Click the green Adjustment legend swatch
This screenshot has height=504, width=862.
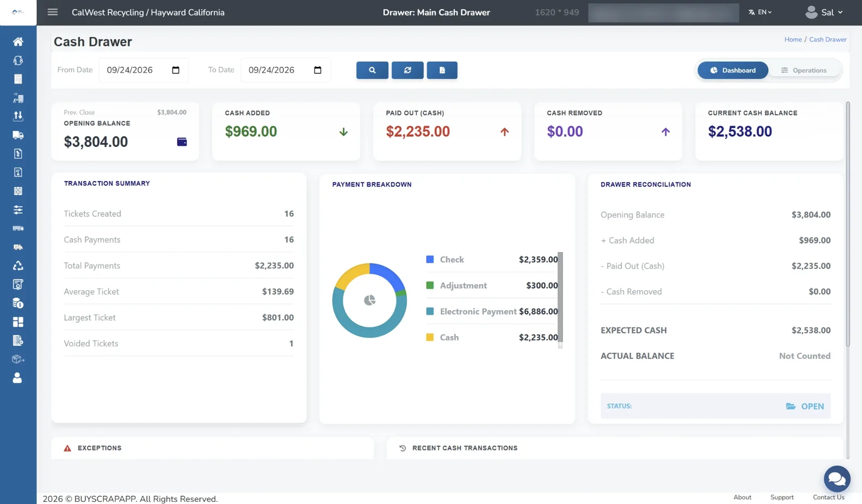coord(430,285)
